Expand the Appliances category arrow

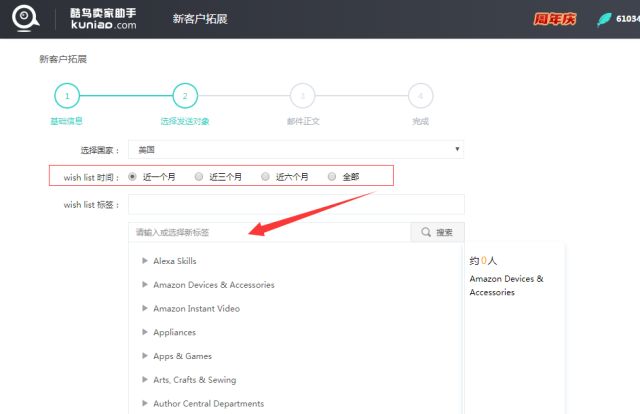144,332
